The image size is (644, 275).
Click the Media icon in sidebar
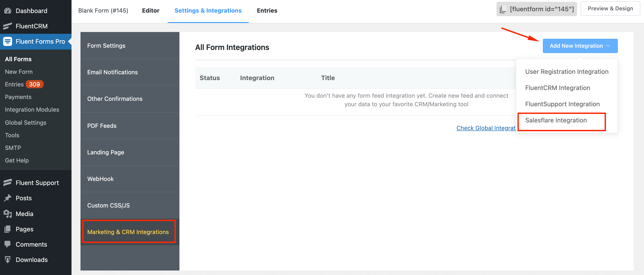[x=8, y=214]
